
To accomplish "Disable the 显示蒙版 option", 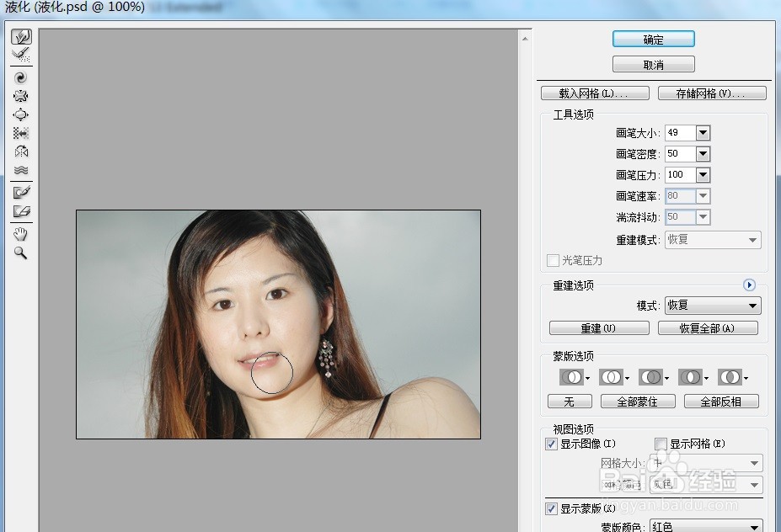I will (x=550, y=508).
